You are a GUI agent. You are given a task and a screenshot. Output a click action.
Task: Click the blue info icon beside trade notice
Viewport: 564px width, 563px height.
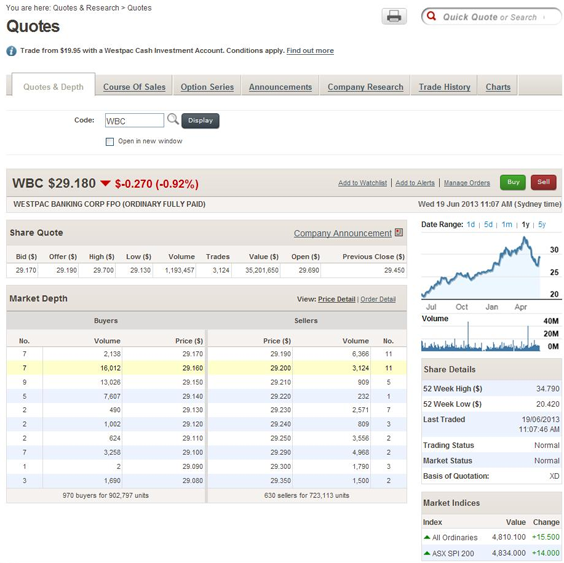pos(12,51)
